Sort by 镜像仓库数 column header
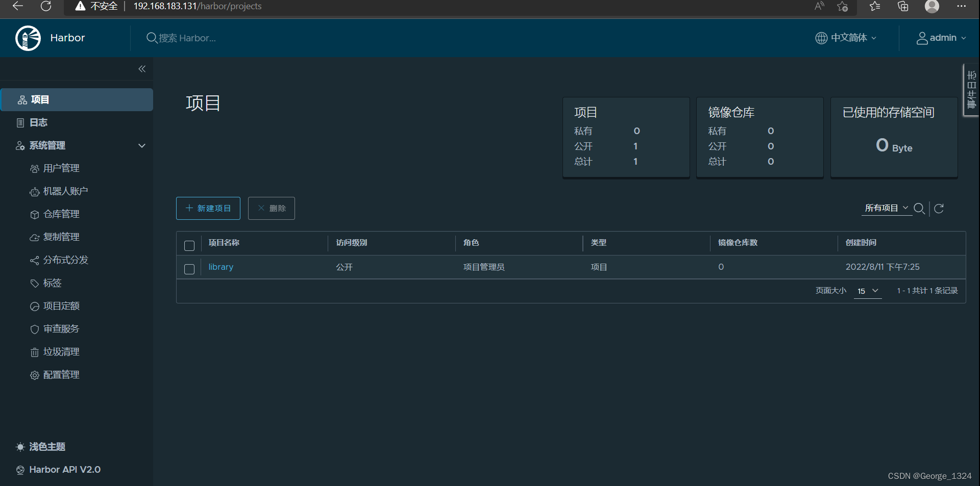This screenshot has height=486, width=980. click(x=738, y=243)
